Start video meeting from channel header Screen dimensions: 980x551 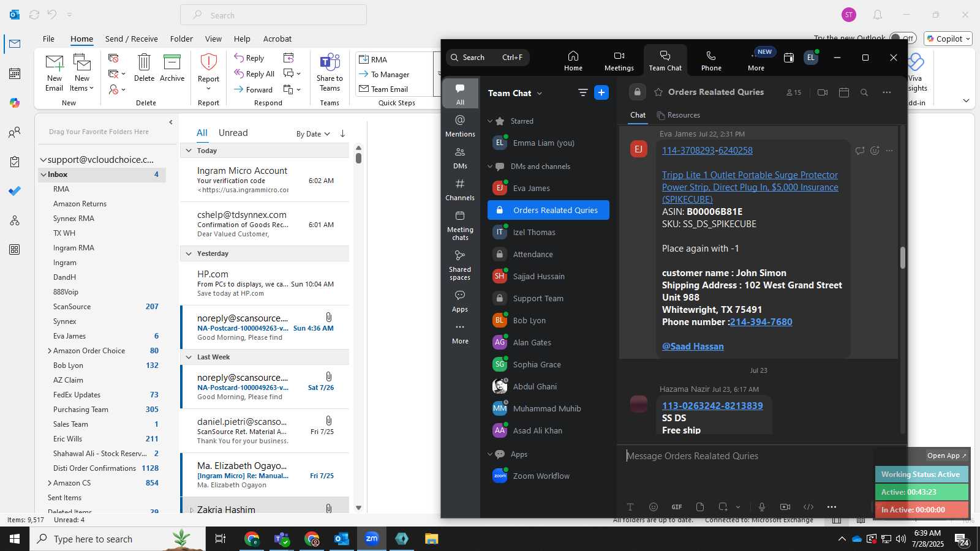[823, 92]
